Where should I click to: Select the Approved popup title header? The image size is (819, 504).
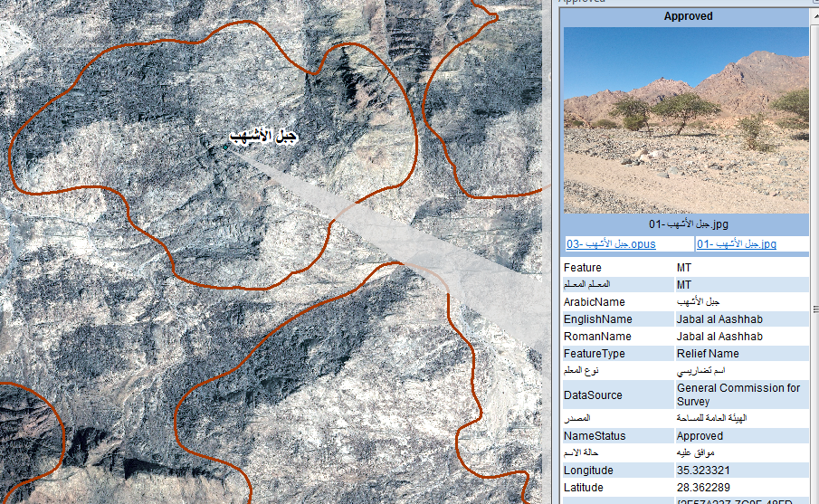point(688,16)
